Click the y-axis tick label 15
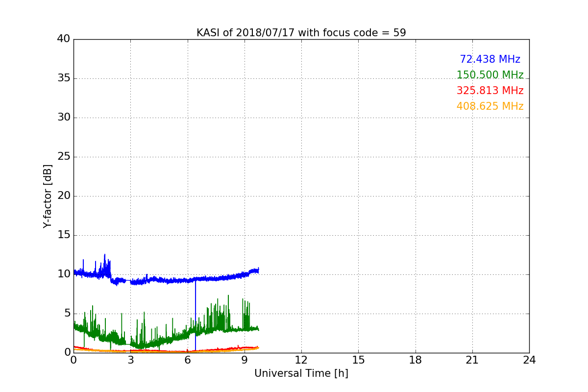588x392 pixels. pyautogui.click(x=64, y=235)
